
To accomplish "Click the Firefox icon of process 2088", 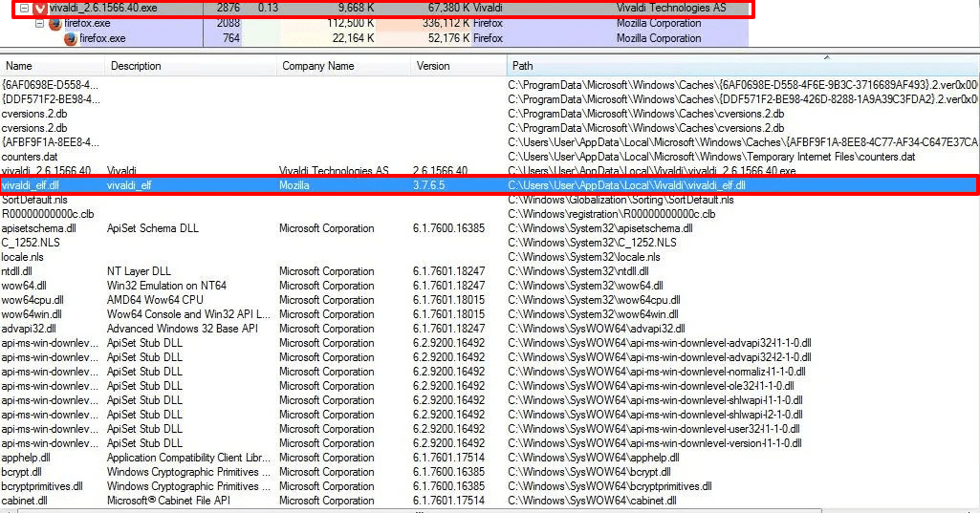I will pyautogui.click(x=55, y=24).
